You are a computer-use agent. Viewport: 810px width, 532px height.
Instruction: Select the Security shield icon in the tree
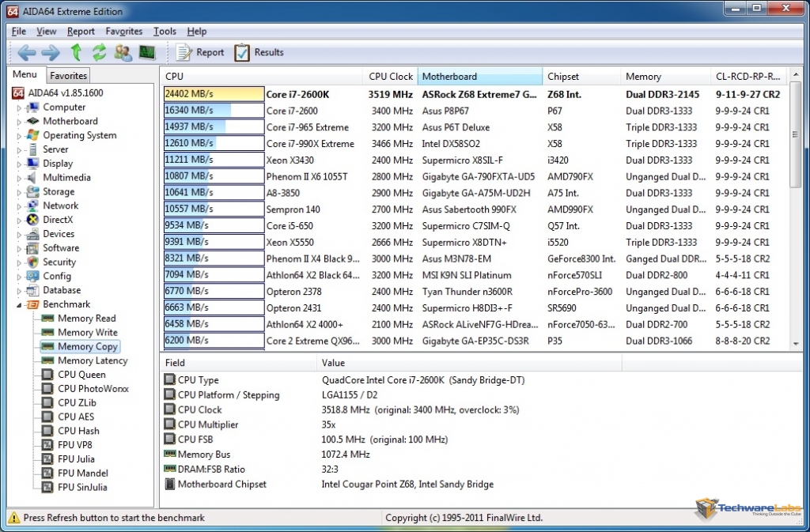click(32, 262)
